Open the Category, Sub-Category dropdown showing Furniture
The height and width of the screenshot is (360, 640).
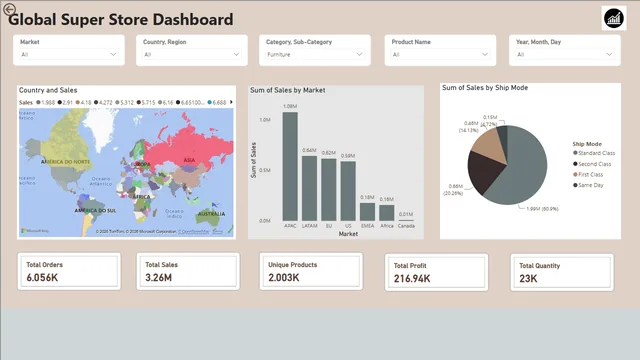[x=315, y=54]
